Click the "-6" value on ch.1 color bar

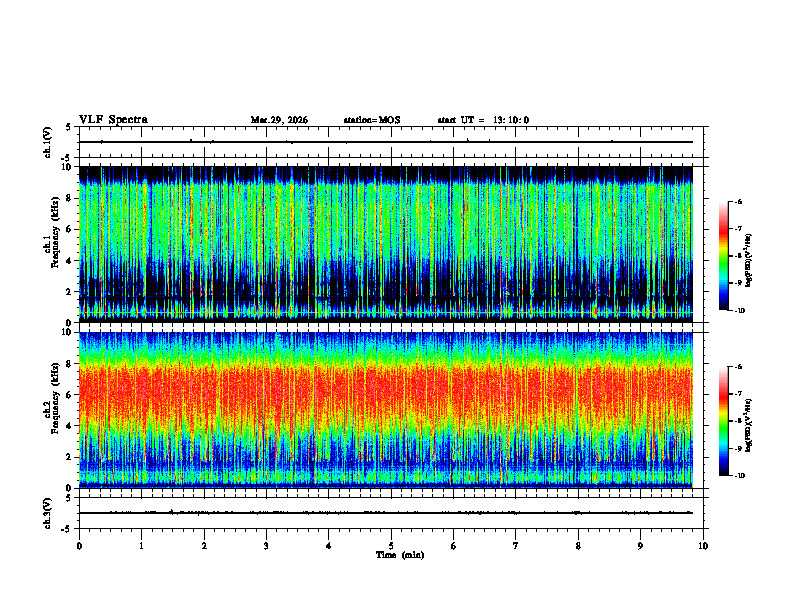point(738,201)
